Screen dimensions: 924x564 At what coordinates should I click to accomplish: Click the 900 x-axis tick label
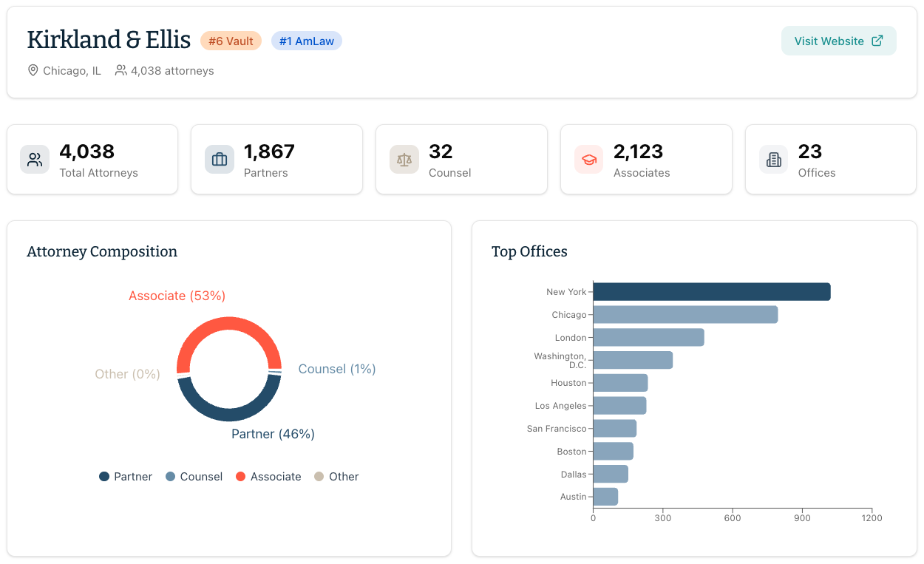click(x=802, y=518)
